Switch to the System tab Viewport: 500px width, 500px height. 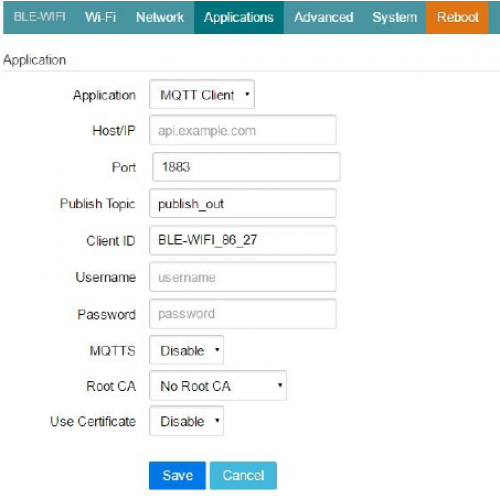[394, 17]
